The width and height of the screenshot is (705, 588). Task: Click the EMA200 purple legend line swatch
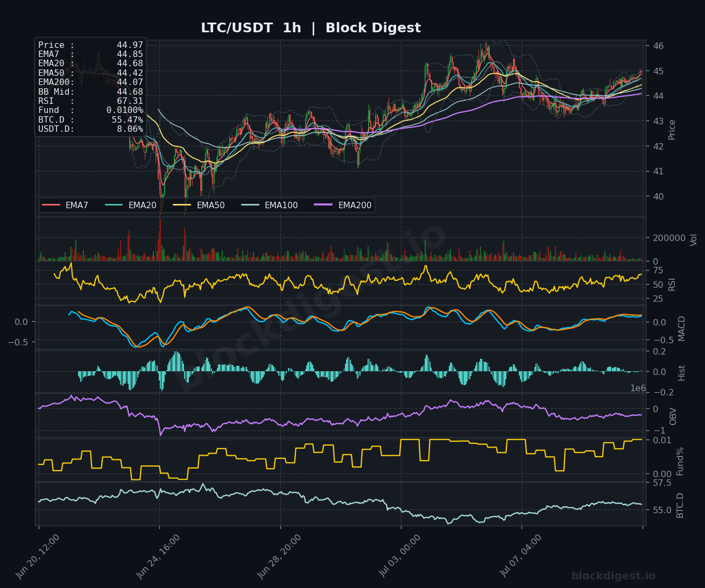click(x=323, y=205)
